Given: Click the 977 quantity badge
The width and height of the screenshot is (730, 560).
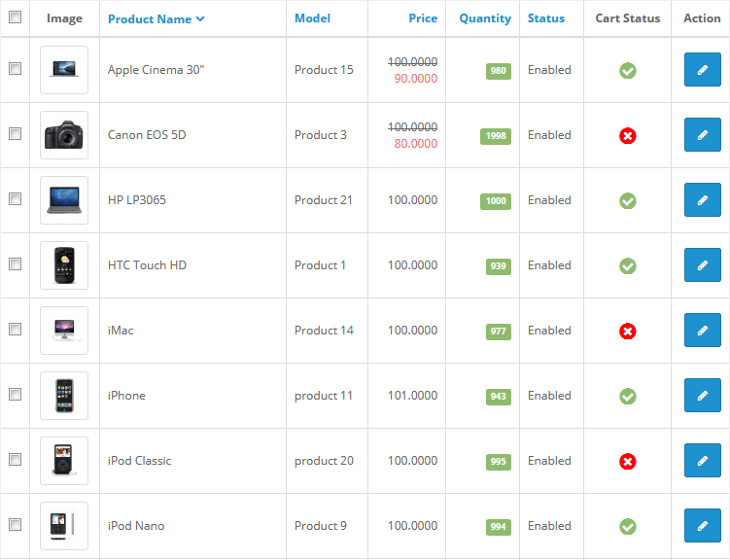Looking at the screenshot, I should (x=498, y=332).
